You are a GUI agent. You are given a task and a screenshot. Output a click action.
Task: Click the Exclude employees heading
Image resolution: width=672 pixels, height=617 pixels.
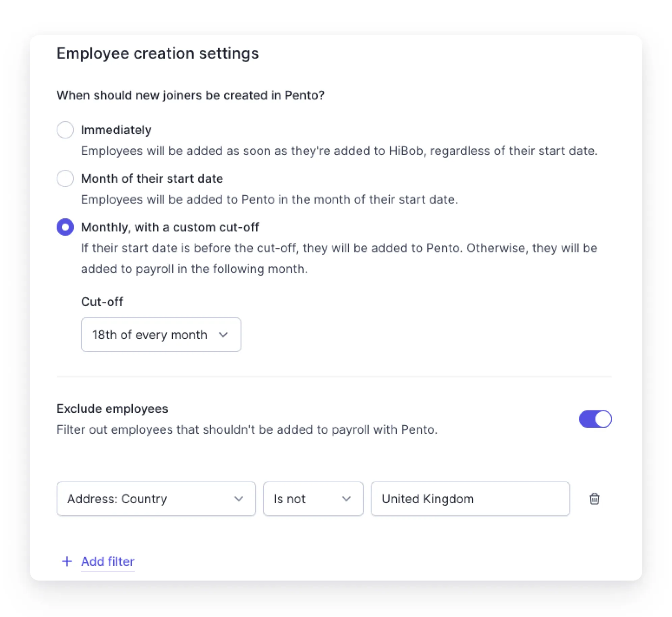coord(112,408)
